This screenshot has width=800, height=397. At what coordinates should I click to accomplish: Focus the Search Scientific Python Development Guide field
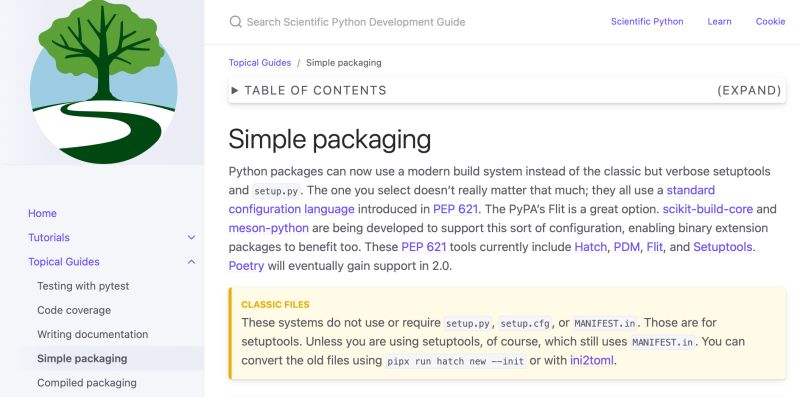(356, 22)
